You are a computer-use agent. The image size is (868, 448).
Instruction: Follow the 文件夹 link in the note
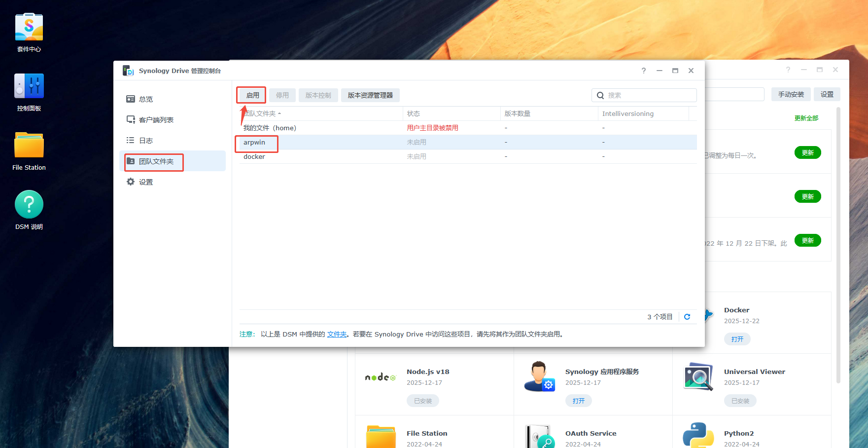point(337,335)
